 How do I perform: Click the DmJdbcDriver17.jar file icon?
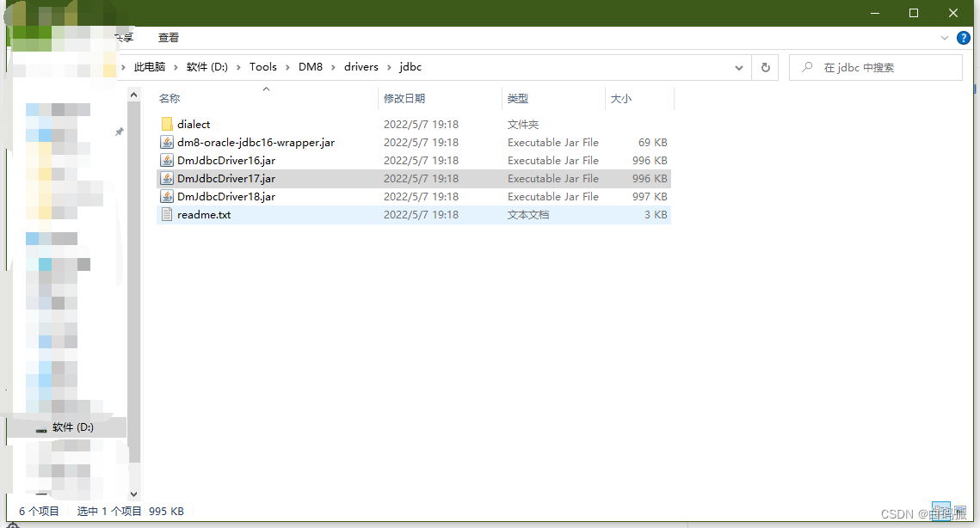pyautogui.click(x=167, y=179)
